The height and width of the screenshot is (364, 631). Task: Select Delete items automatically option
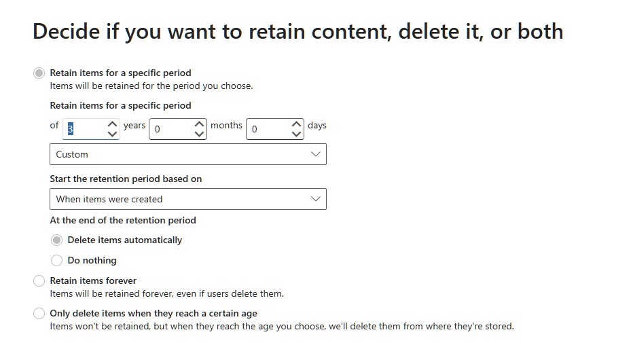pyautogui.click(x=57, y=240)
